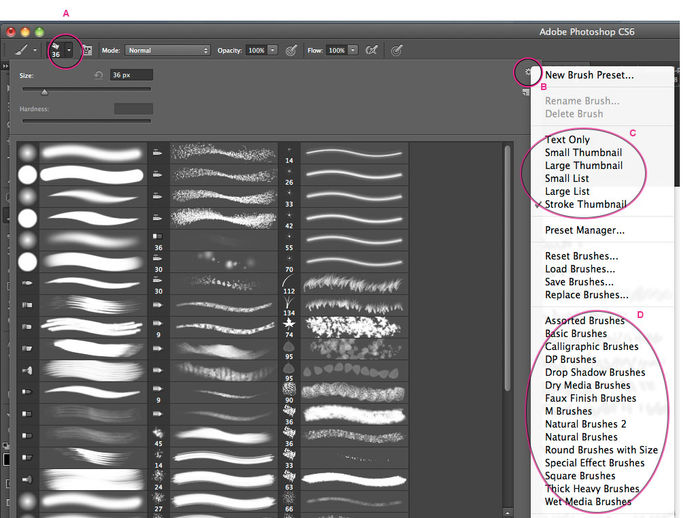Expand the Opacity slider arrow
The width and height of the screenshot is (690, 518).
[x=273, y=50]
